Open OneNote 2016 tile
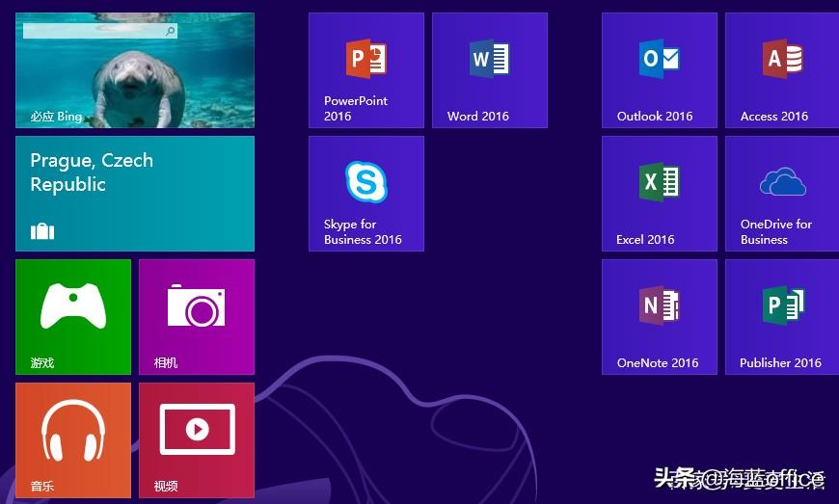The height and width of the screenshot is (504, 839). 660,317
